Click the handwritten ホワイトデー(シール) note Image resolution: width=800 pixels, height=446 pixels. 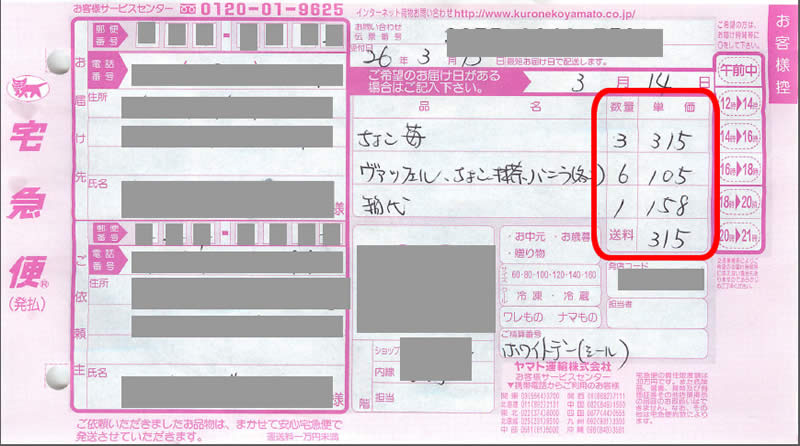(565, 351)
